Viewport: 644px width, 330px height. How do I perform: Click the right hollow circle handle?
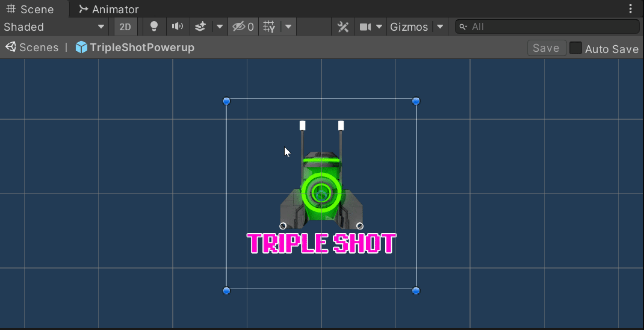(x=360, y=226)
